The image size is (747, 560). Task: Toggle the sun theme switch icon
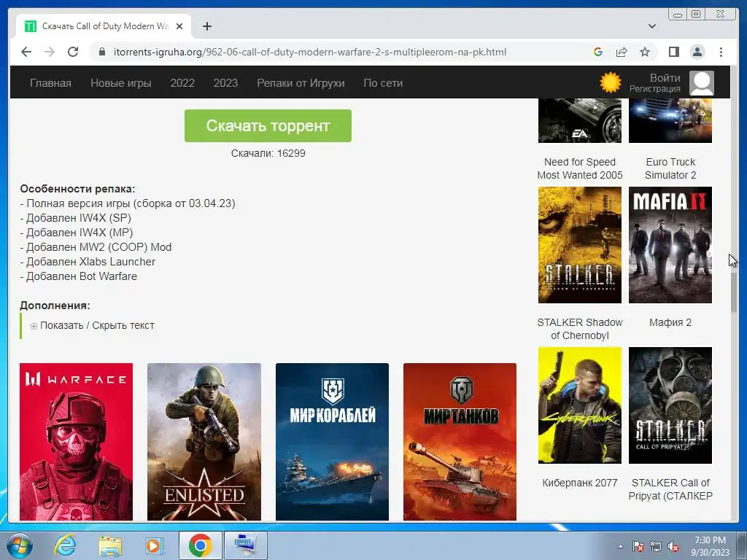(611, 82)
